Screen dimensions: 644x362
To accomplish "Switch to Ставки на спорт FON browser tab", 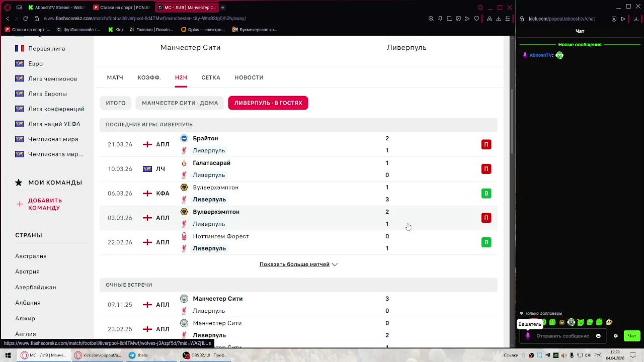I will (x=122, y=8).
